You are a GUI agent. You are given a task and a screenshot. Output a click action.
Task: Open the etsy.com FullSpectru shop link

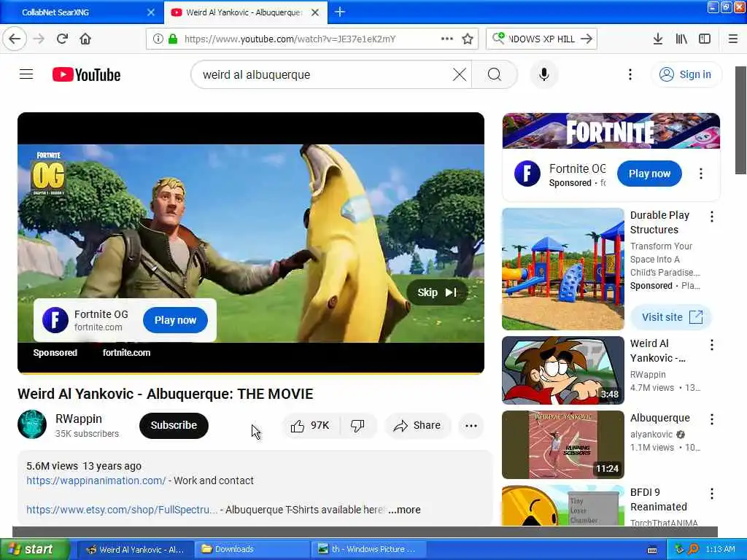point(122,510)
